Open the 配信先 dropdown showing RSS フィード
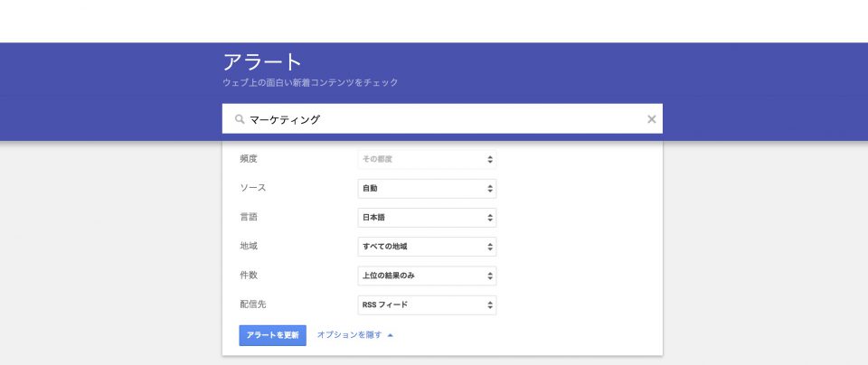This screenshot has height=365, width=868. click(x=427, y=304)
